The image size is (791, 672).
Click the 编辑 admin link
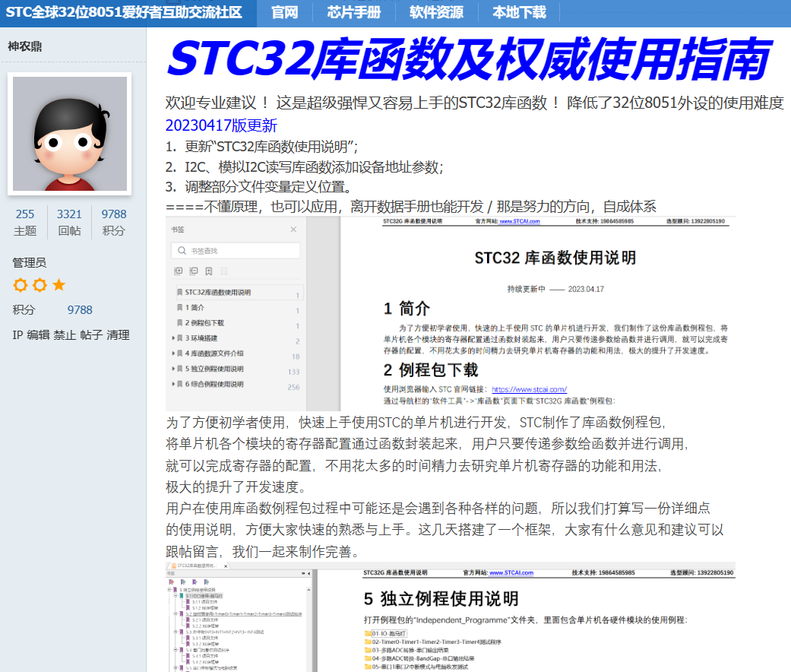[x=38, y=335]
